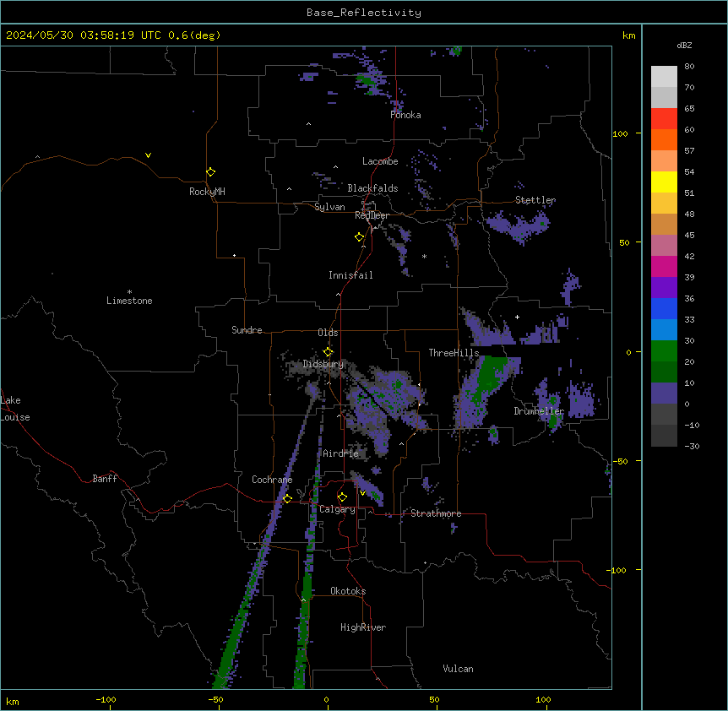The height and width of the screenshot is (711, 728).
Task: Click the Limestone label
Action: (129, 301)
